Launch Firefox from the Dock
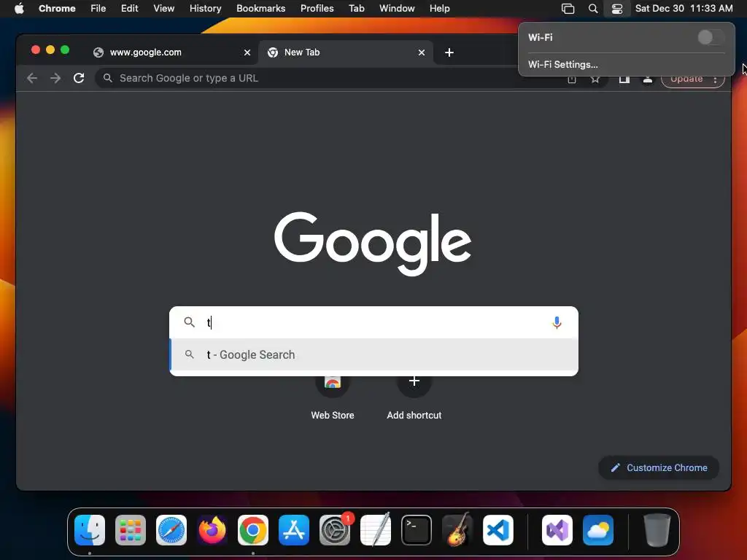 (212, 530)
